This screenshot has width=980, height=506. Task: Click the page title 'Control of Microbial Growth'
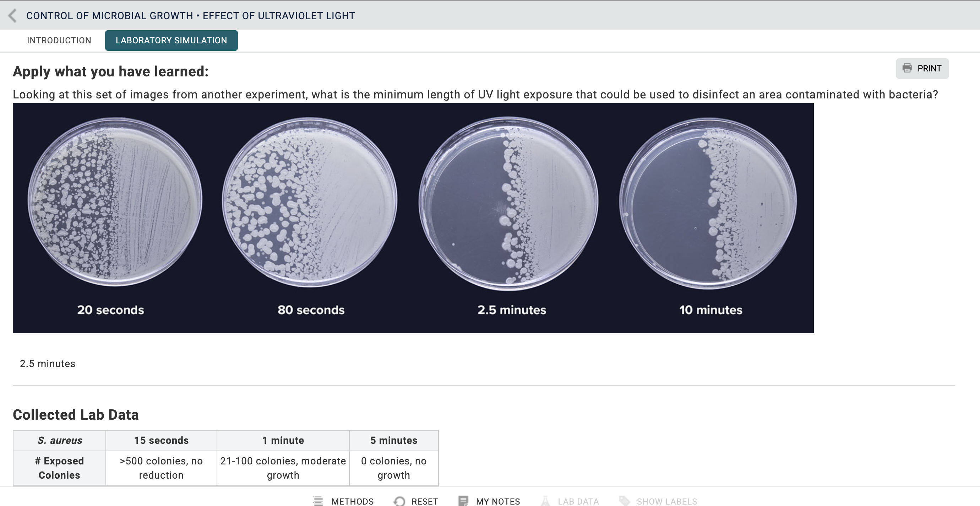pyautogui.click(x=110, y=16)
